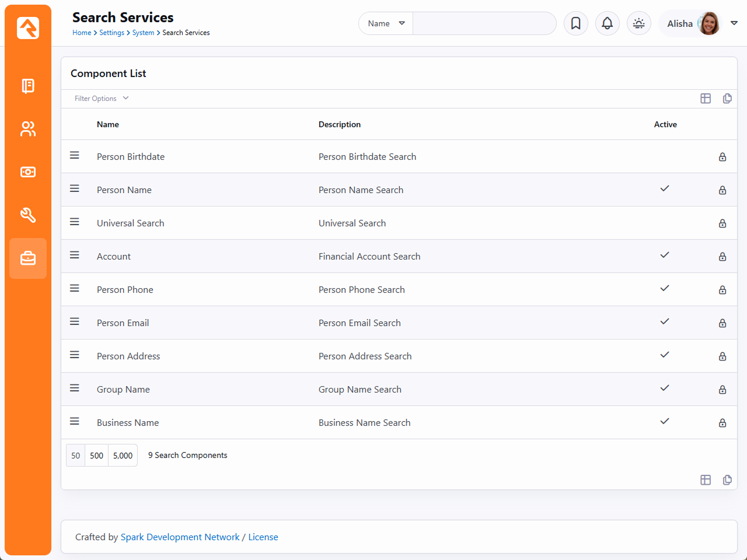
Task: Open the notifications bell
Action: pyautogui.click(x=607, y=23)
